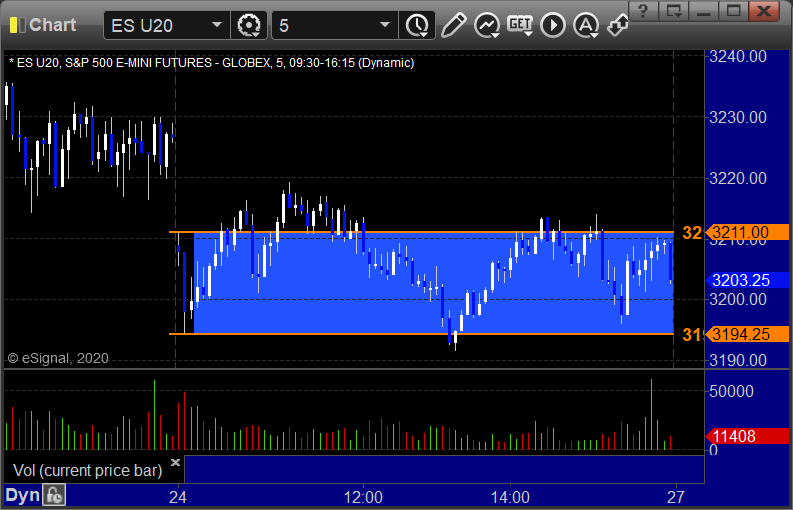Click the 24 date axis label
This screenshot has width=793, height=510.
(178, 497)
